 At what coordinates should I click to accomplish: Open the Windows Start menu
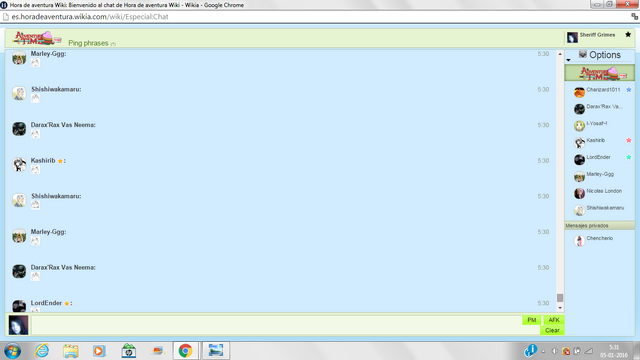pos(13,351)
